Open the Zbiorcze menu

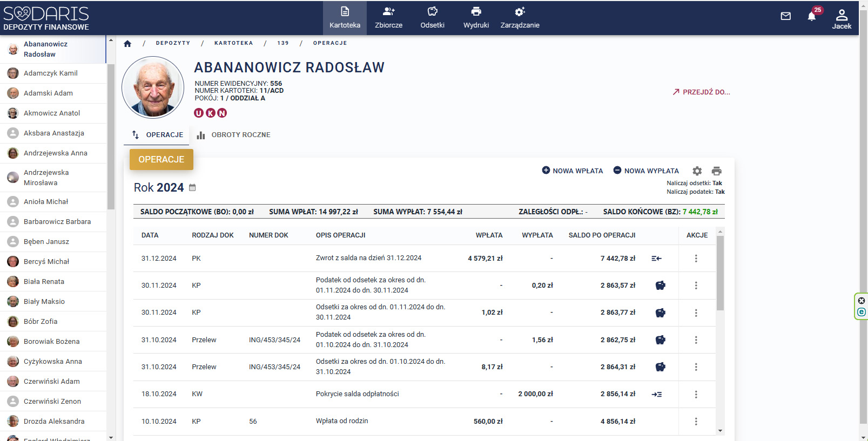(388, 18)
